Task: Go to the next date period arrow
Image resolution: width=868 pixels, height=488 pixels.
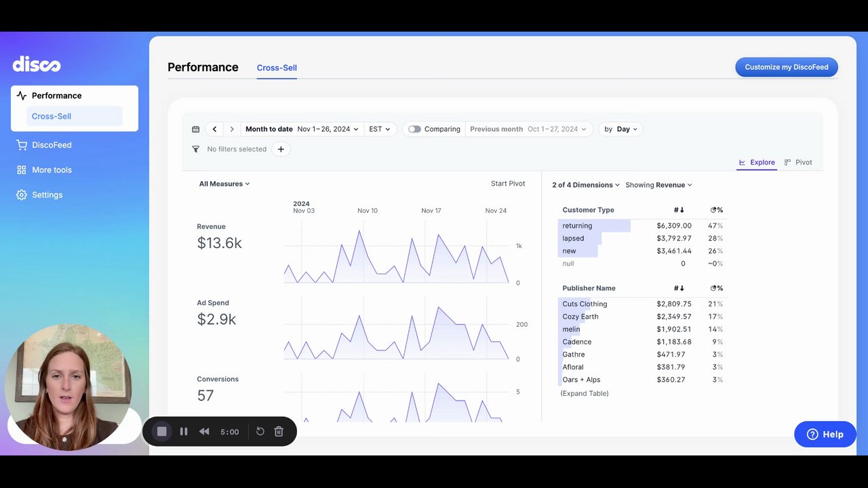Action: (x=232, y=129)
